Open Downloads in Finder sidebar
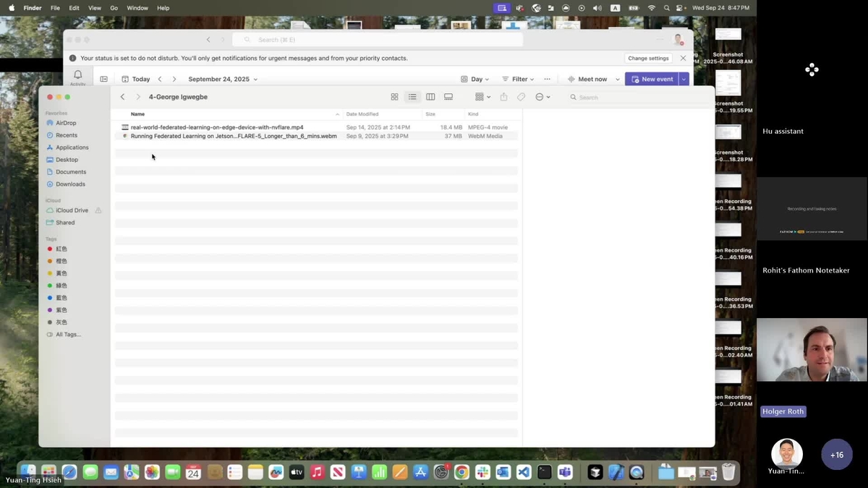 (x=70, y=184)
